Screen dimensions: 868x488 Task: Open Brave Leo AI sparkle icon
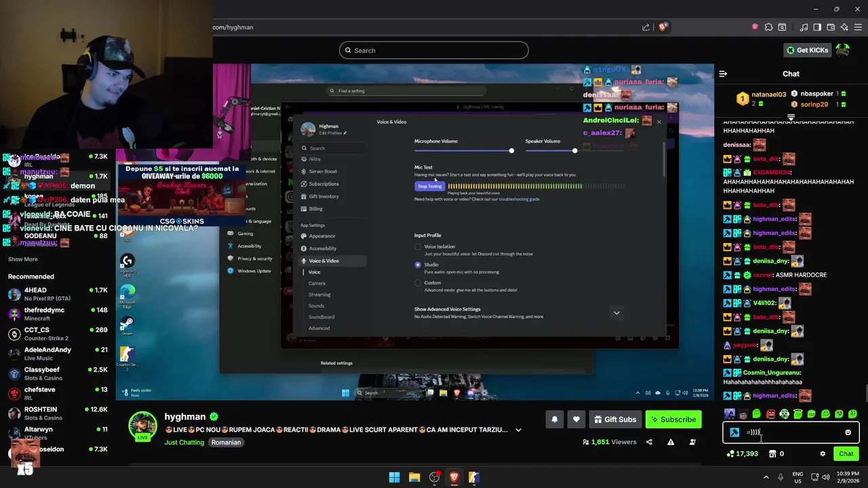pos(844,27)
